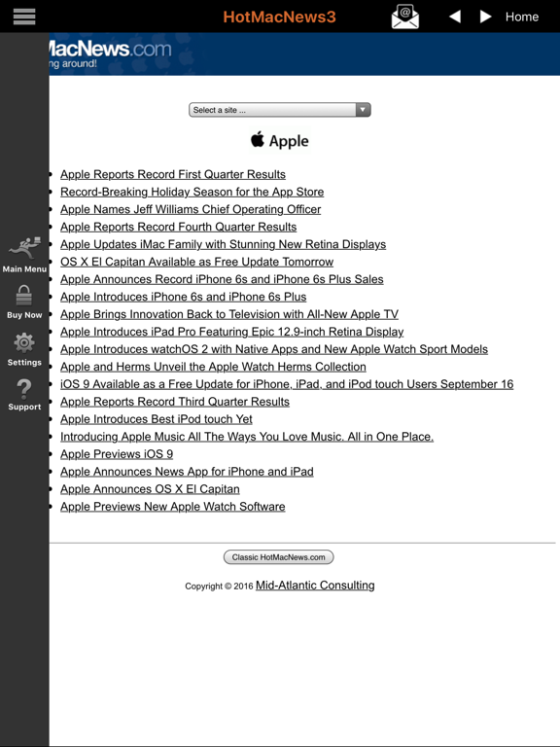Open 'Record-Breaking Holiday Season for the App Store'
The height and width of the screenshot is (747, 560).
192,192
